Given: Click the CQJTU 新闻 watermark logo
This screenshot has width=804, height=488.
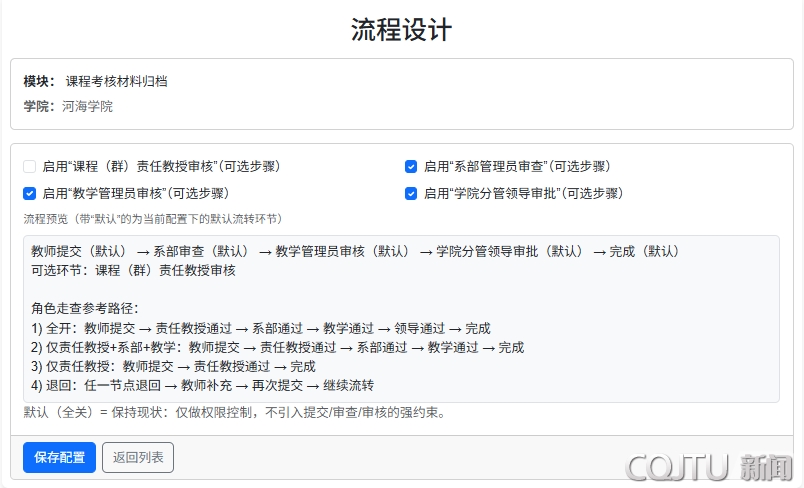Looking at the screenshot, I should tap(708, 466).
